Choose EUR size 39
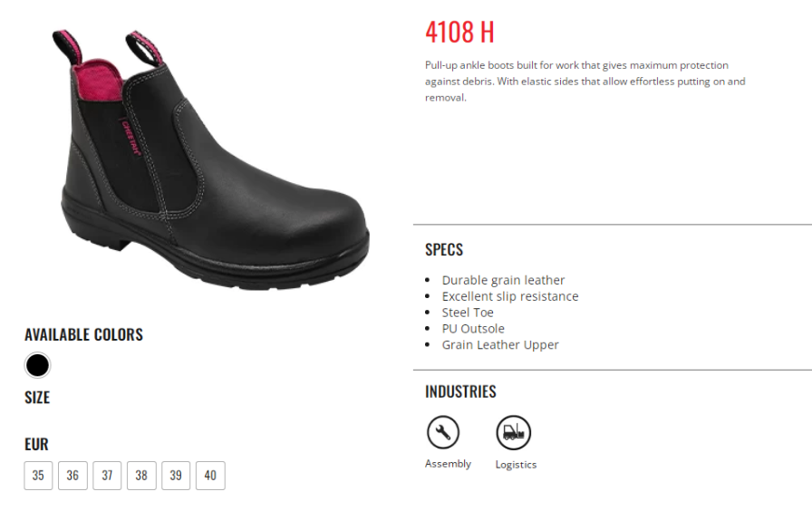 pyautogui.click(x=176, y=476)
